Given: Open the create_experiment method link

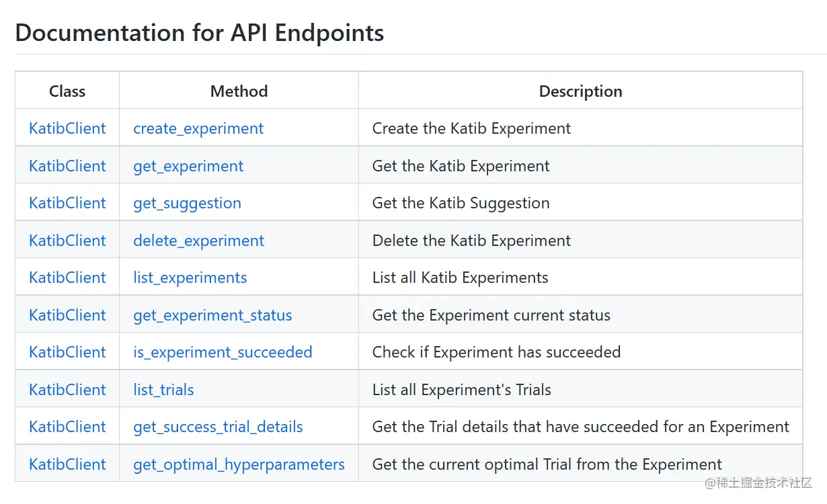Looking at the screenshot, I should [198, 128].
